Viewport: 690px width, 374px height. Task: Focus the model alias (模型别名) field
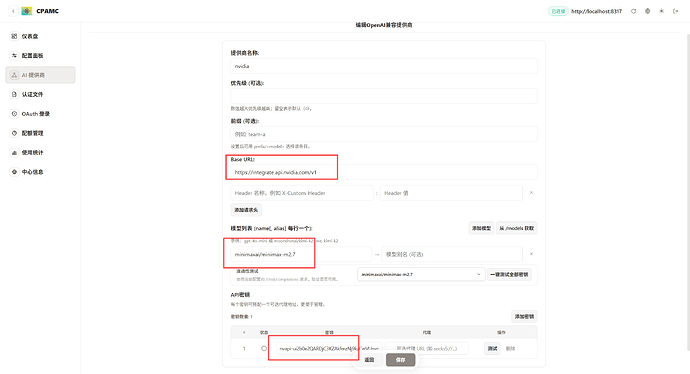pos(452,254)
